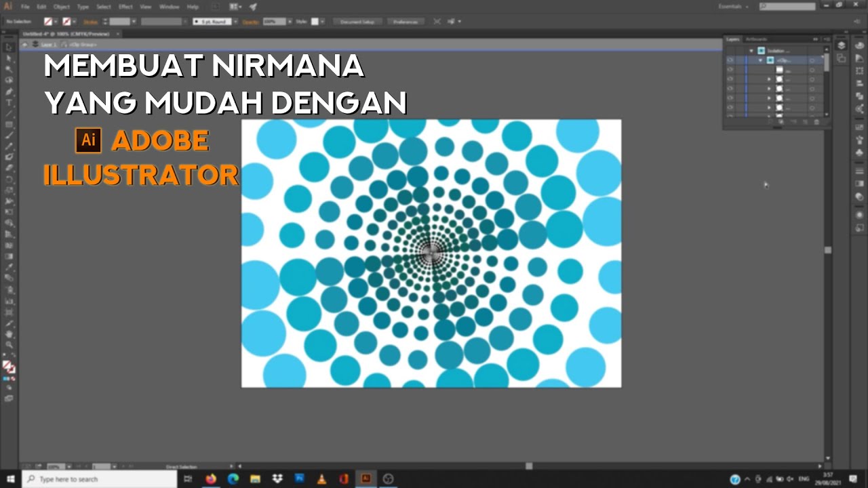The height and width of the screenshot is (488, 868).
Task: Open the Fill color dropdown in control bar
Action: click(57, 22)
